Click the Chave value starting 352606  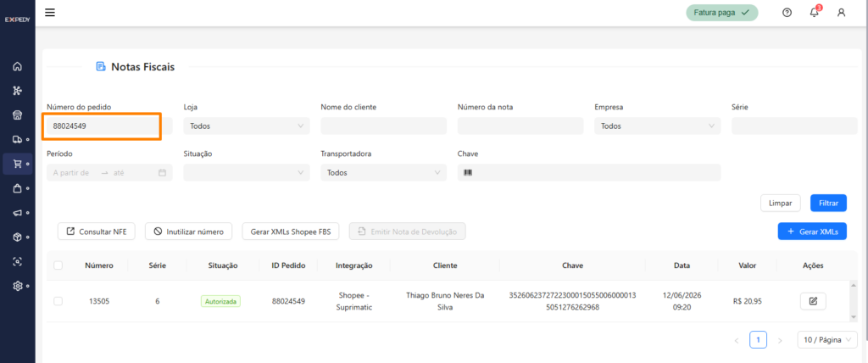[x=572, y=301]
